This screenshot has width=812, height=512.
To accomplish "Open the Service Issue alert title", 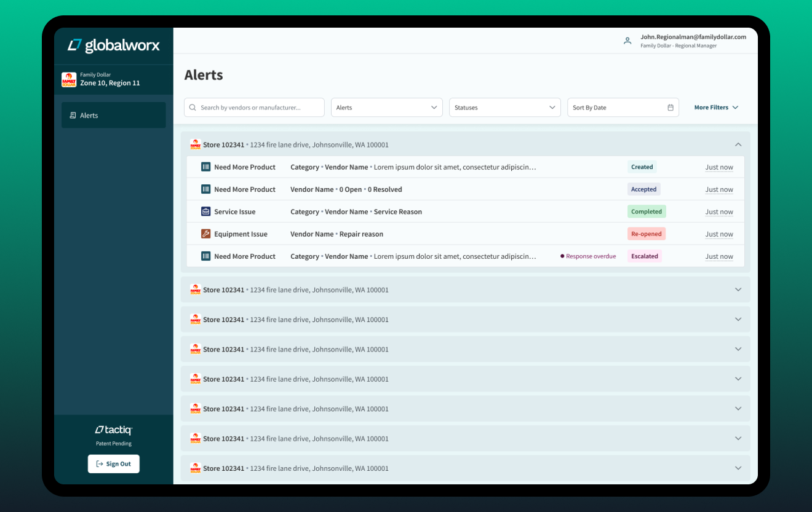I will pyautogui.click(x=234, y=211).
